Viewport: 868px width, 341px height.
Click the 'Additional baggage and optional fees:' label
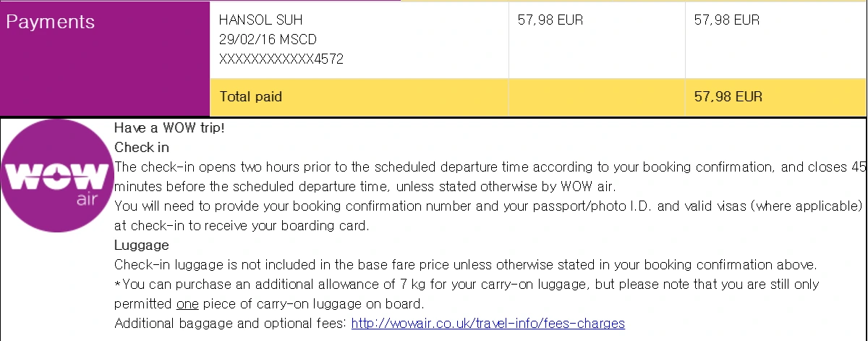(x=230, y=323)
